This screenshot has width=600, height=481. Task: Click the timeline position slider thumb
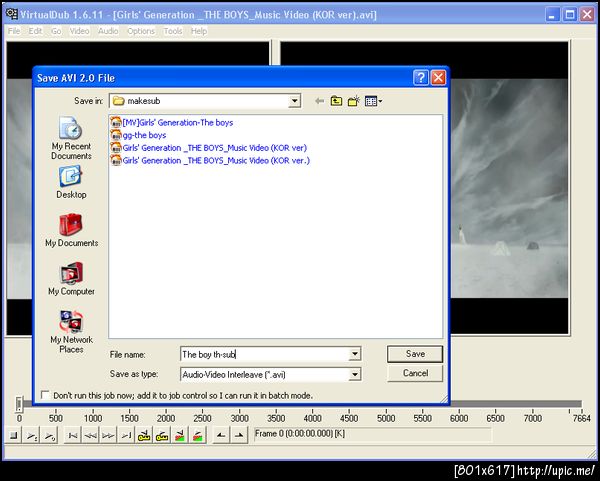[19, 404]
